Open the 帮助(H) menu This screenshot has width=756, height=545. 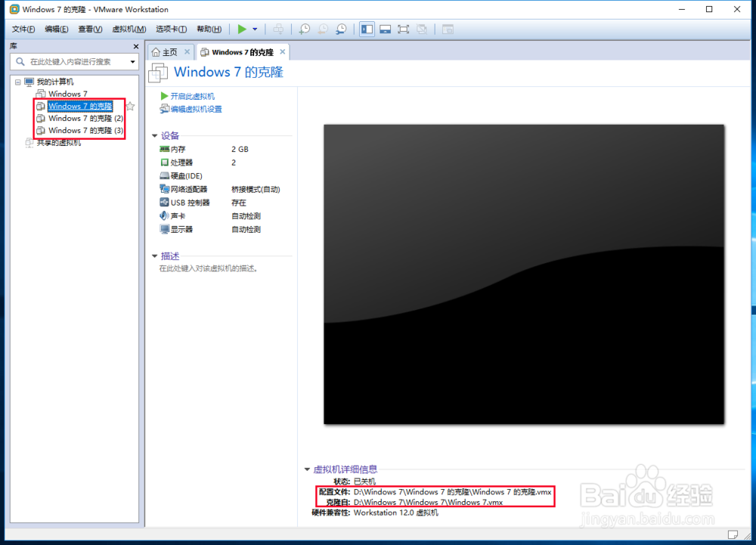pyautogui.click(x=209, y=29)
